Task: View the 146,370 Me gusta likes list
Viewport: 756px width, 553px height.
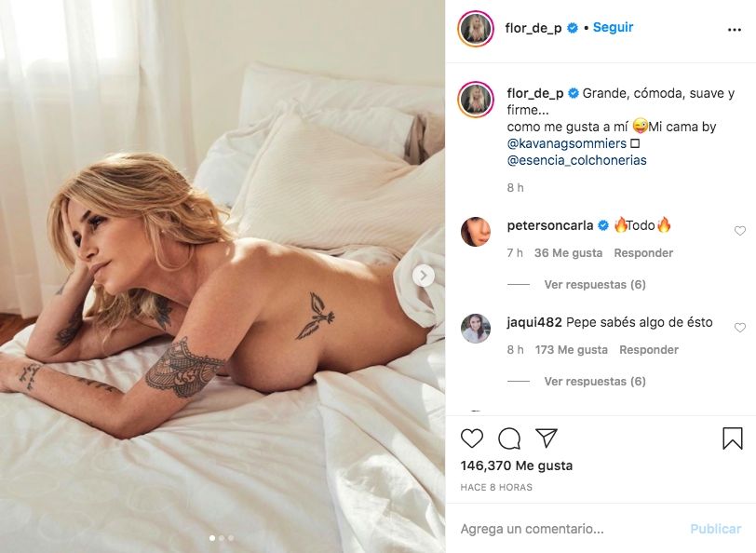Action: tap(517, 465)
